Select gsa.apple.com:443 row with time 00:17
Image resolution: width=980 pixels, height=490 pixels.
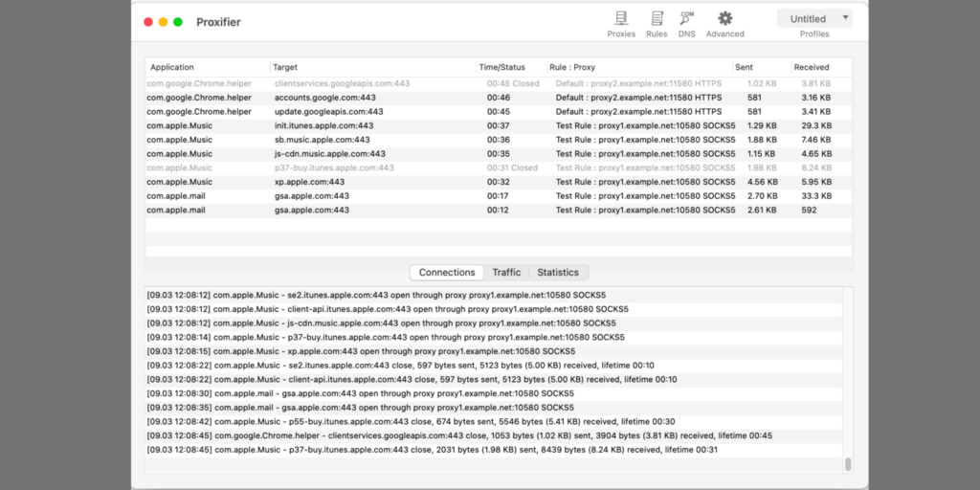pos(499,196)
